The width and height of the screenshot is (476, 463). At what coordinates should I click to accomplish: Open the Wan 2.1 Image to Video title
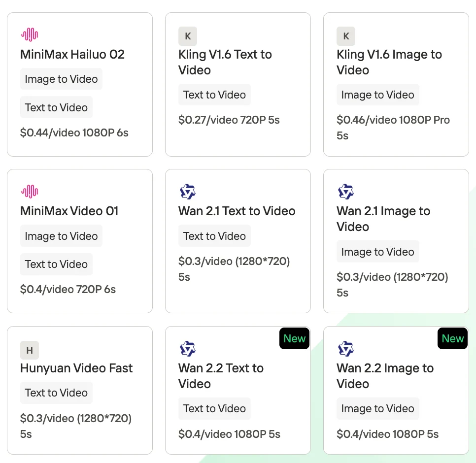point(383,219)
